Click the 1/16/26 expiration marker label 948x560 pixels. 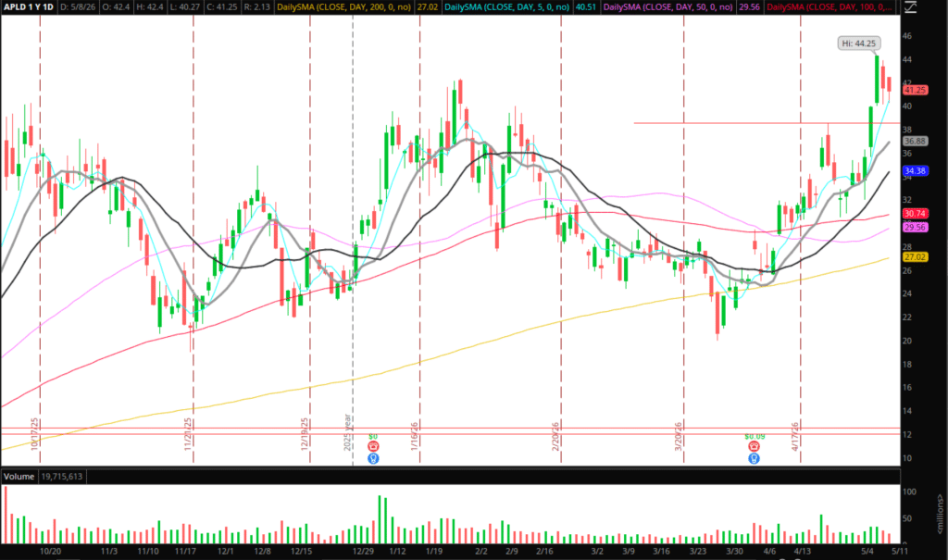point(415,435)
